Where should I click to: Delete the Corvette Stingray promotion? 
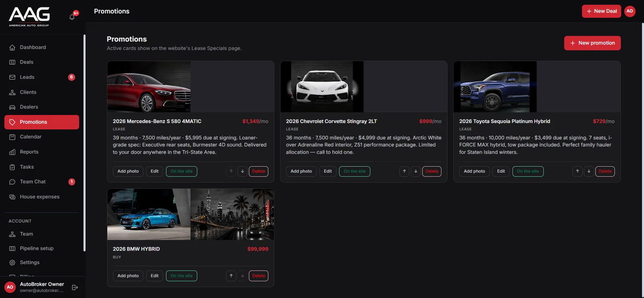tap(432, 171)
